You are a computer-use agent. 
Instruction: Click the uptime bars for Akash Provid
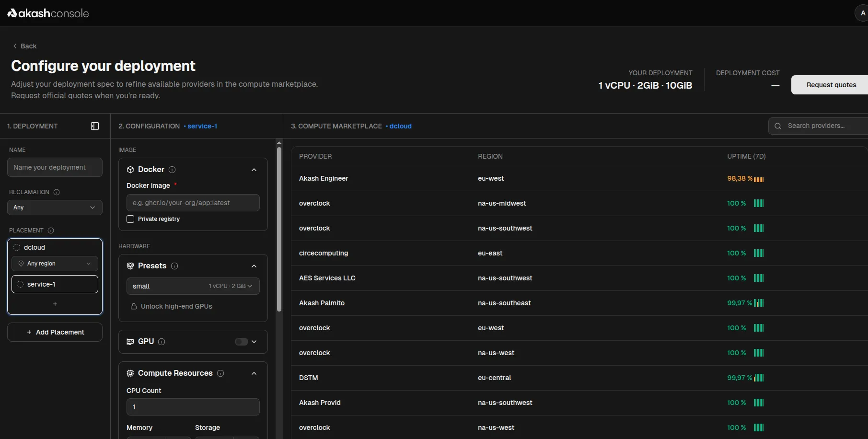pos(759,403)
